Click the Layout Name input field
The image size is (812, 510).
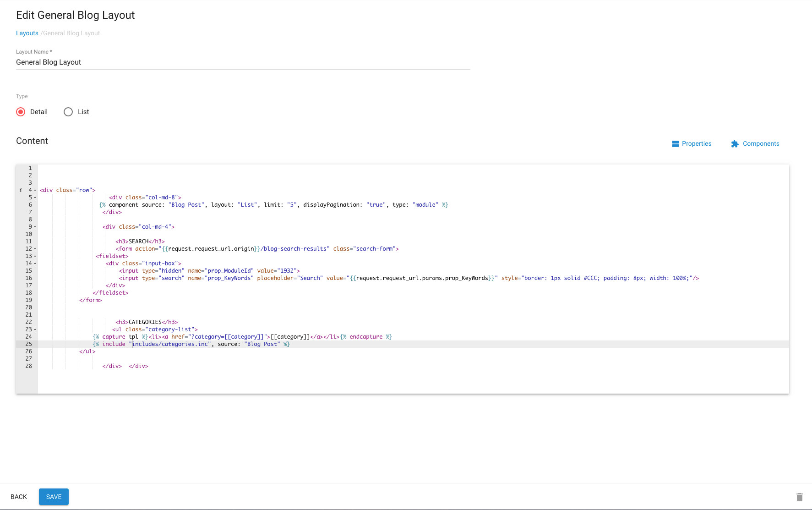tap(243, 62)
